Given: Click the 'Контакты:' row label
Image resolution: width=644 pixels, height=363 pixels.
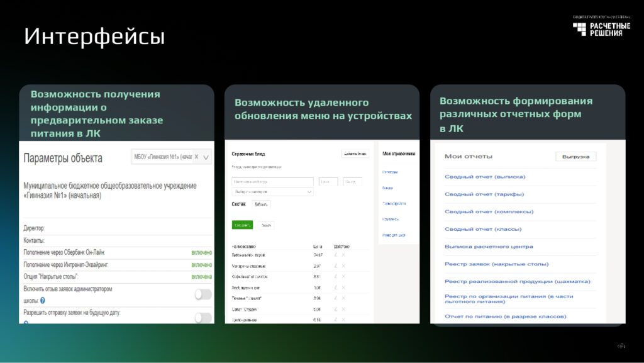Looking at the screenshot, I should (x=34, y=240).
